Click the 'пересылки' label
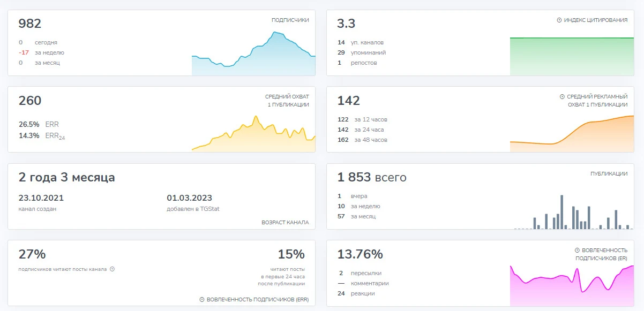The image size is (644, 311). (366, 273)
